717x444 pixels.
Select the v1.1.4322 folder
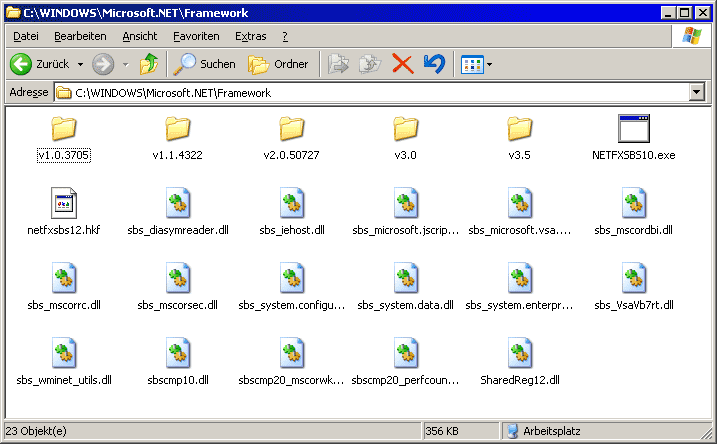(x=177, y=138)
